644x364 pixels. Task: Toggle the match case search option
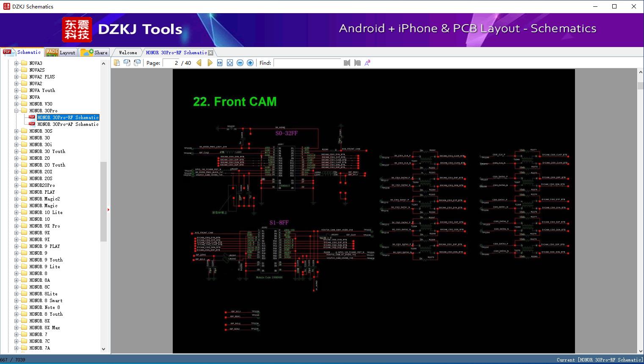click(x=368, y=63)
